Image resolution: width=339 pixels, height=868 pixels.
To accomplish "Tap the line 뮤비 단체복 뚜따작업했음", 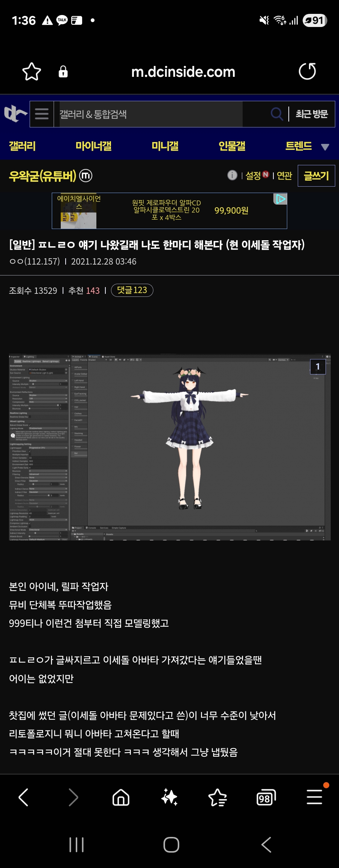I will coord(60,605).
